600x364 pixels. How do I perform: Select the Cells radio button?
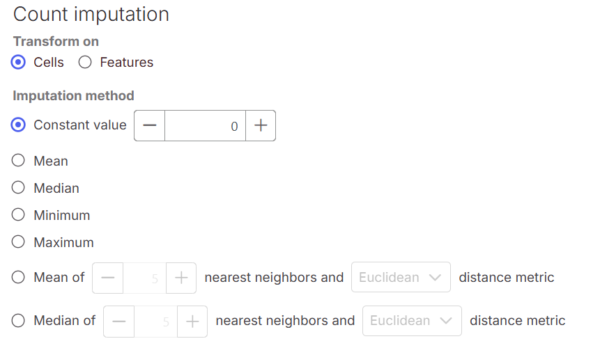[x=20, y=63]
